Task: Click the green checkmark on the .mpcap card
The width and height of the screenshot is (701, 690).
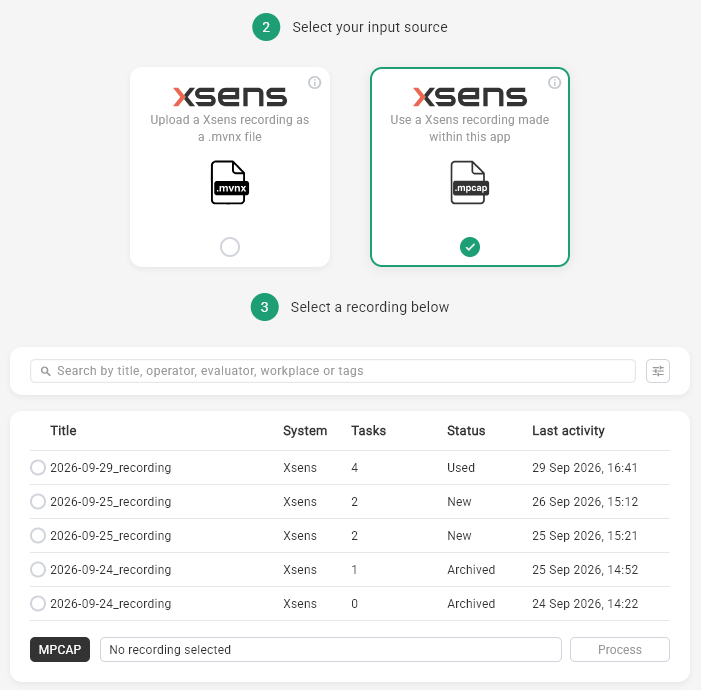Action: point(470,247)
